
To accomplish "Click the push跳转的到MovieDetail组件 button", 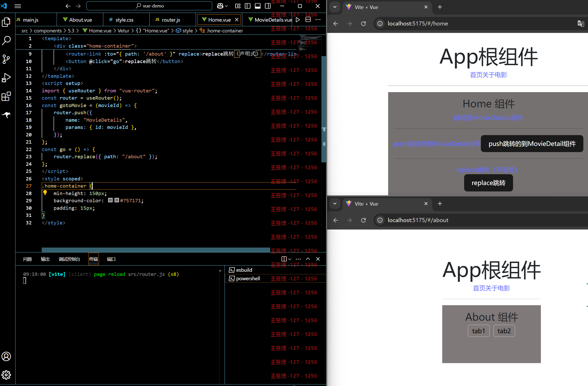I will point(532,144).
